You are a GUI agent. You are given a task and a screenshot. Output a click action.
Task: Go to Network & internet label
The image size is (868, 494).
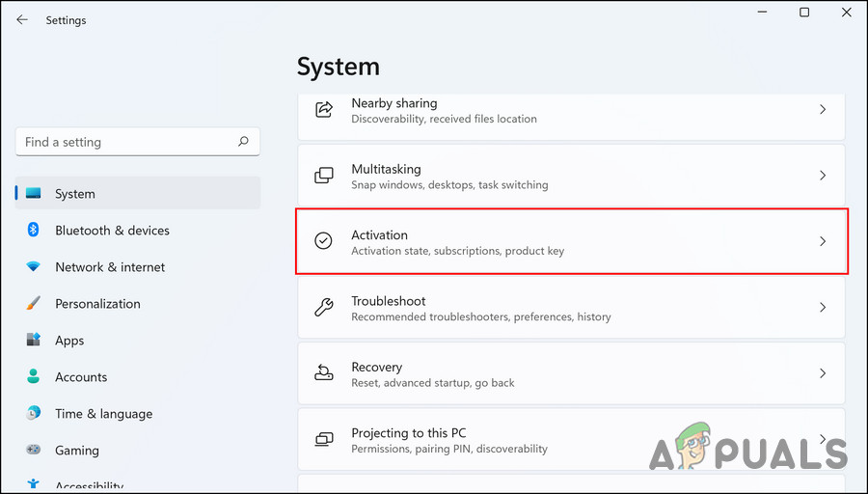110,267
